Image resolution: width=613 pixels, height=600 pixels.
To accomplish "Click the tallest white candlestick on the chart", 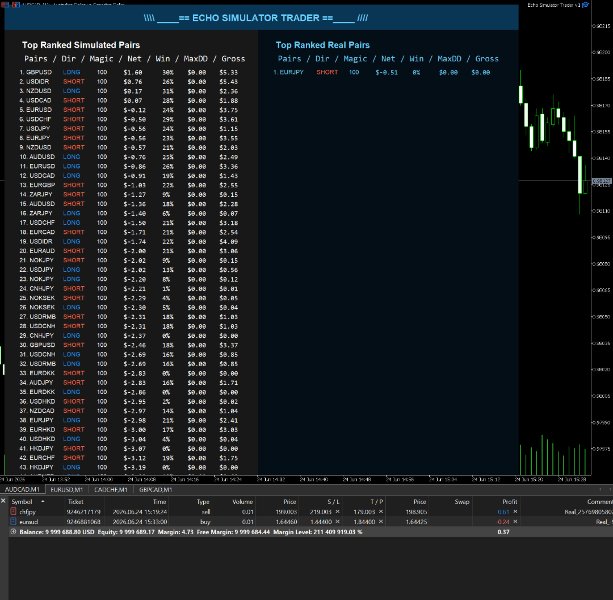I will (x=580, y=174).
